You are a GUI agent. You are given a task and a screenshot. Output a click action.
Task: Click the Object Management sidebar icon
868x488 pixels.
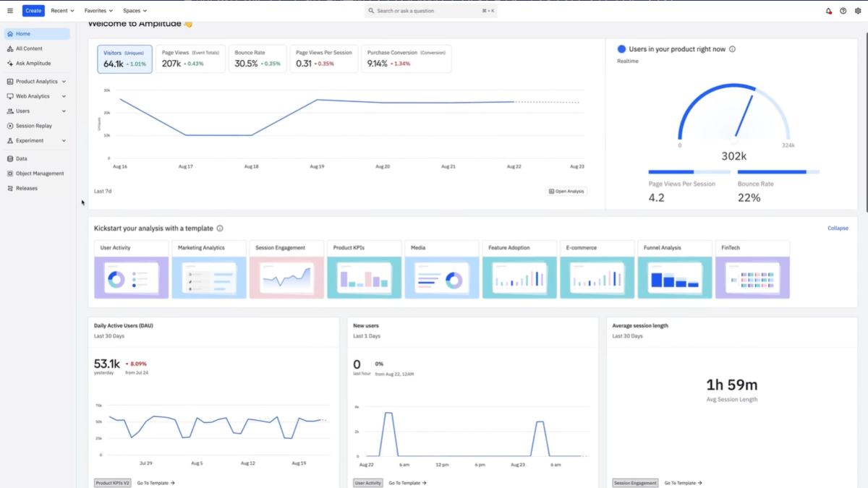point(10,174)
